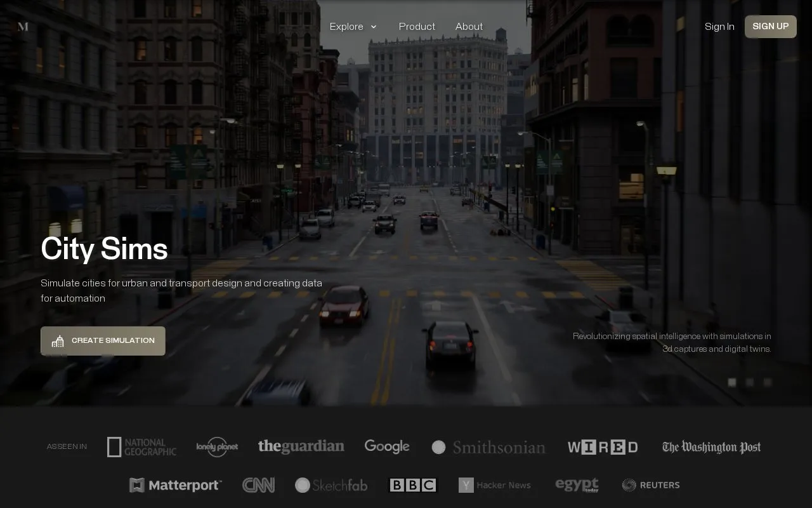Click the city building icon in the Create Simulation button
Viewport: 812px width, 508px height.
click(x=58, y=341)
